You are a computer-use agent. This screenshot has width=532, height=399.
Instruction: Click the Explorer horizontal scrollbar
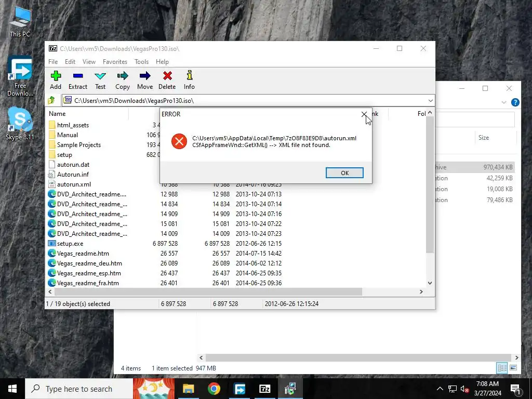[x=358, y=357]
